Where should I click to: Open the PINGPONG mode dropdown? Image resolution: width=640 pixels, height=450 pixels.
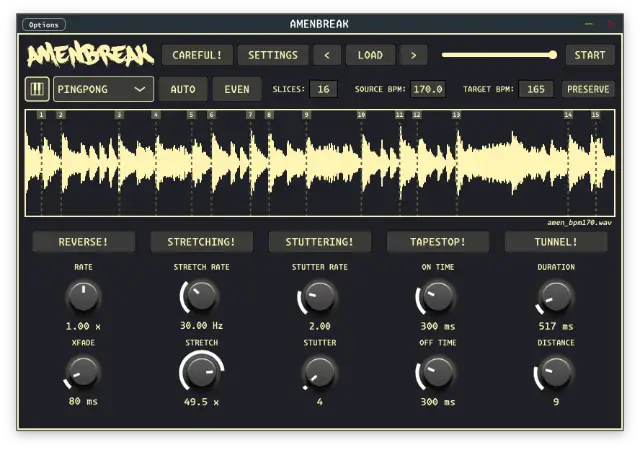(103, 89)
